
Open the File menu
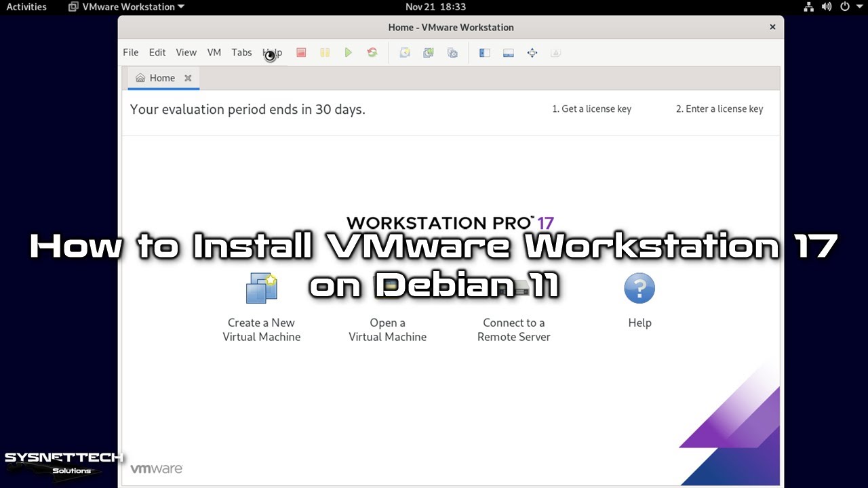click(131, 52)
